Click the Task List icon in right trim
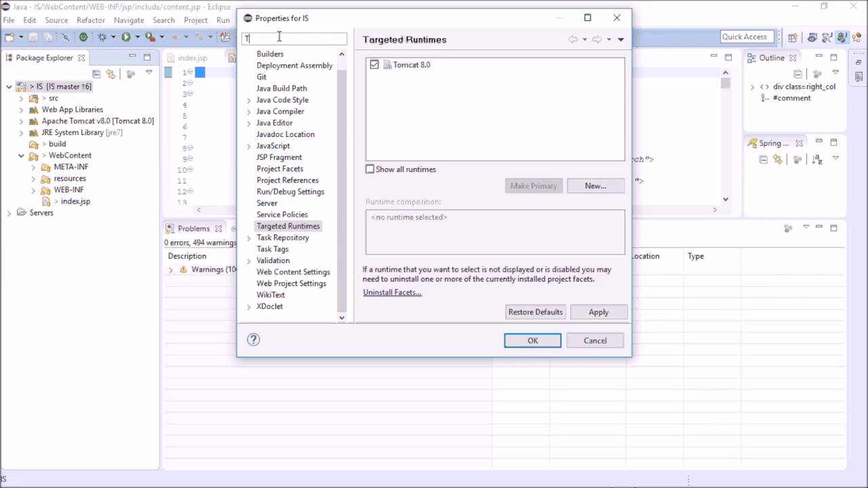868x488 pixels. coord(859,76)
